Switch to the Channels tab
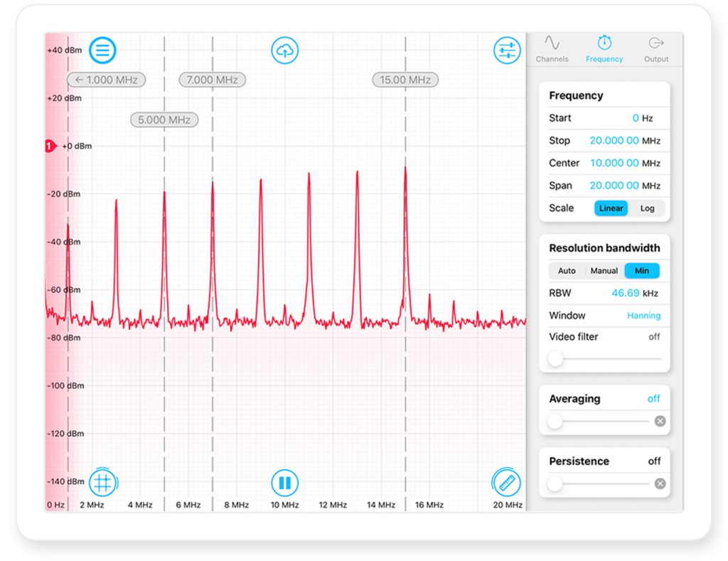The width and height of the screenshot is (728, 561). [552, 49]
